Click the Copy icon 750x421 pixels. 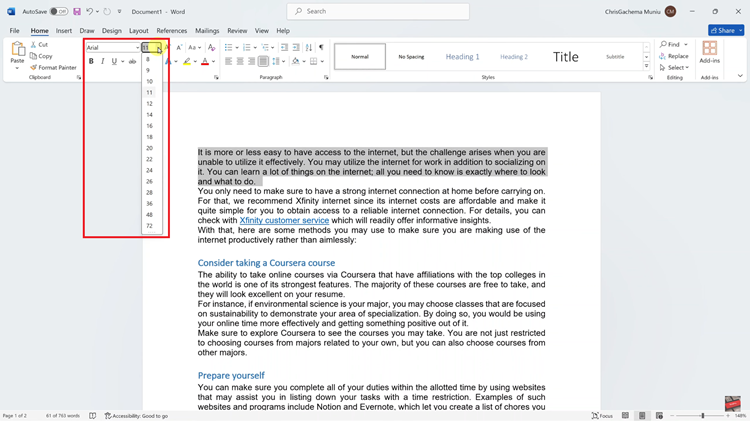(x=33, y=56)
